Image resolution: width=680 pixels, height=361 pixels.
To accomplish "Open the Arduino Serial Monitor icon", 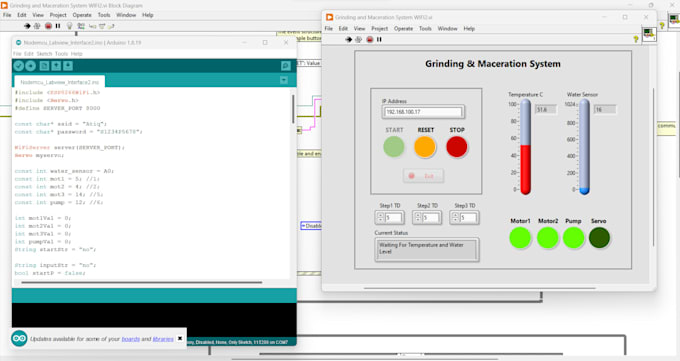I will (285, 66).
